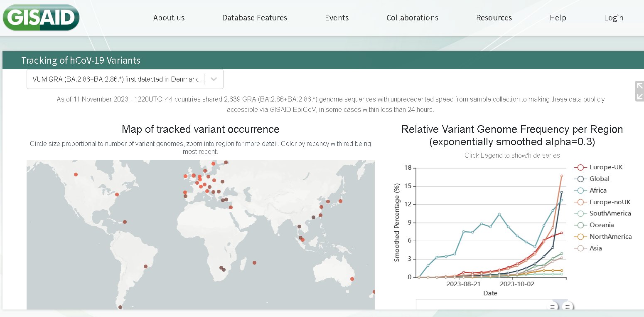Toggle the Oceania series visibility

tap(601, 225)
